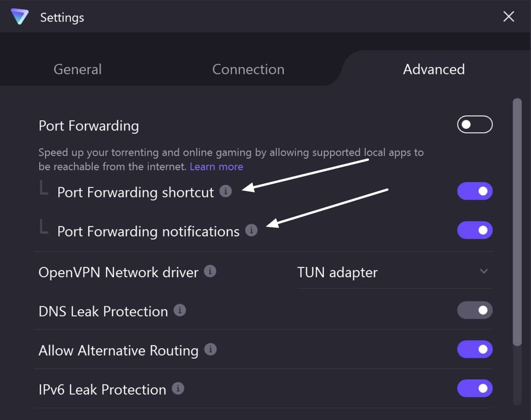
Task: Show info for Port Forwarding shortcut
Action: 226,191
